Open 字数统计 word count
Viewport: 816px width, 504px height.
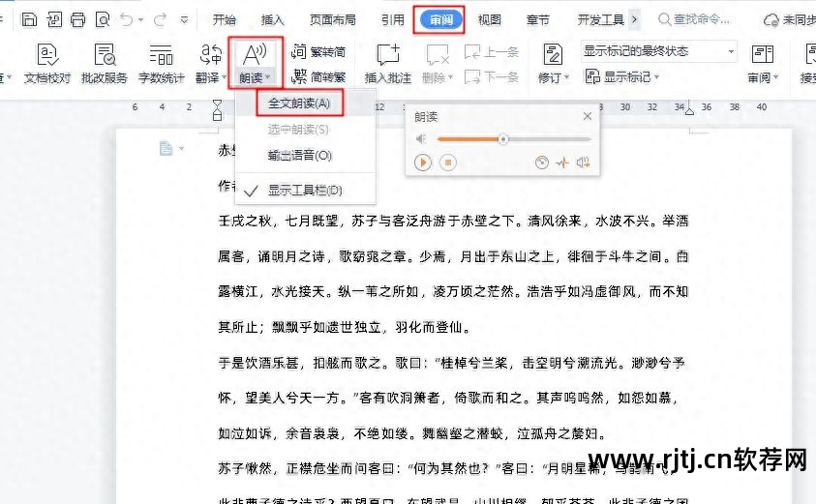coord(162,64)
